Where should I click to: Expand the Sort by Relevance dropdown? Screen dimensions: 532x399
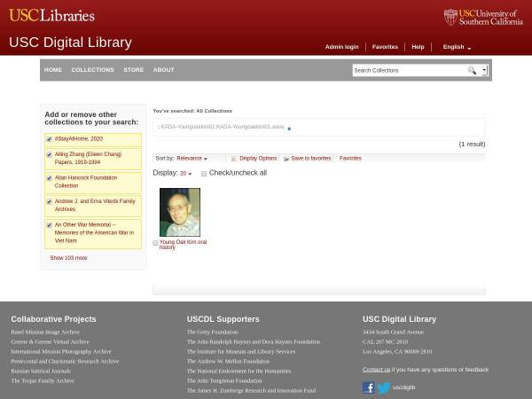pyautogui.click(x=192, y=159)
